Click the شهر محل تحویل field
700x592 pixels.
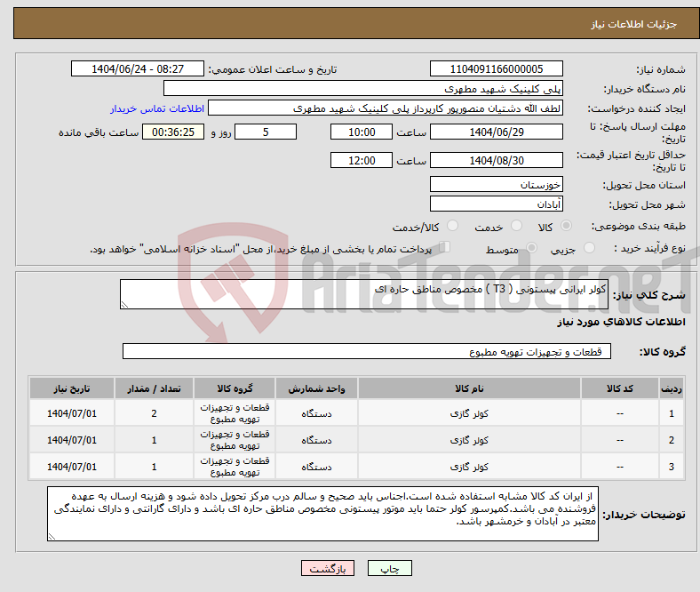point(496,204)
